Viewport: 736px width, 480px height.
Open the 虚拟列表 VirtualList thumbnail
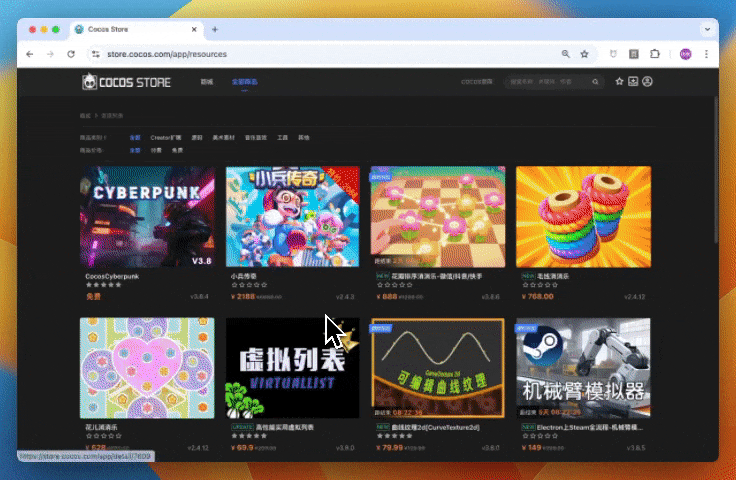[292, 368]
